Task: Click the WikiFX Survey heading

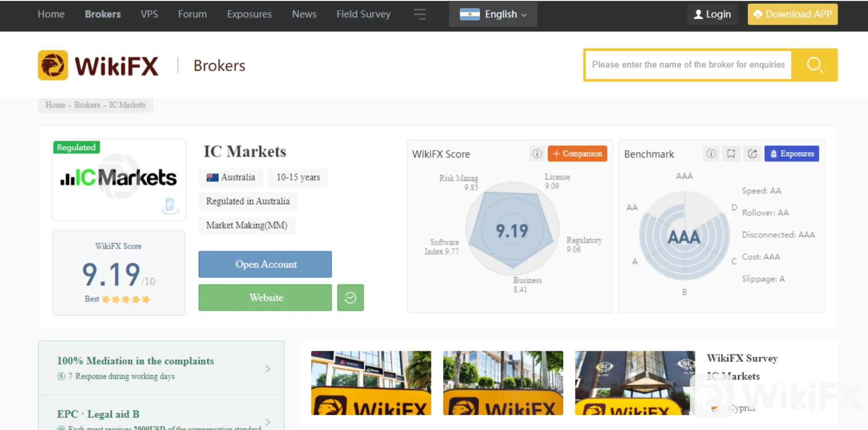Action: pyautogui.click(x=742, y=358)
